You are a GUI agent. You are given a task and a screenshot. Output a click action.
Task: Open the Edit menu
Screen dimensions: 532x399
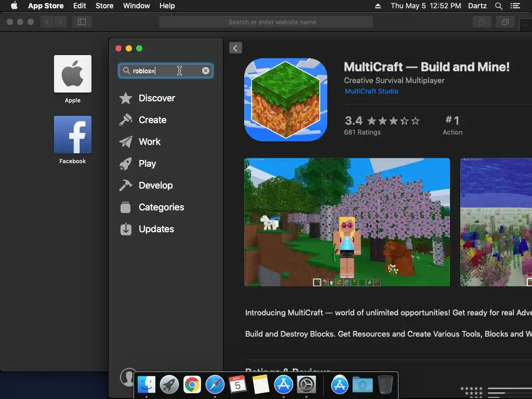pos(79,6)
